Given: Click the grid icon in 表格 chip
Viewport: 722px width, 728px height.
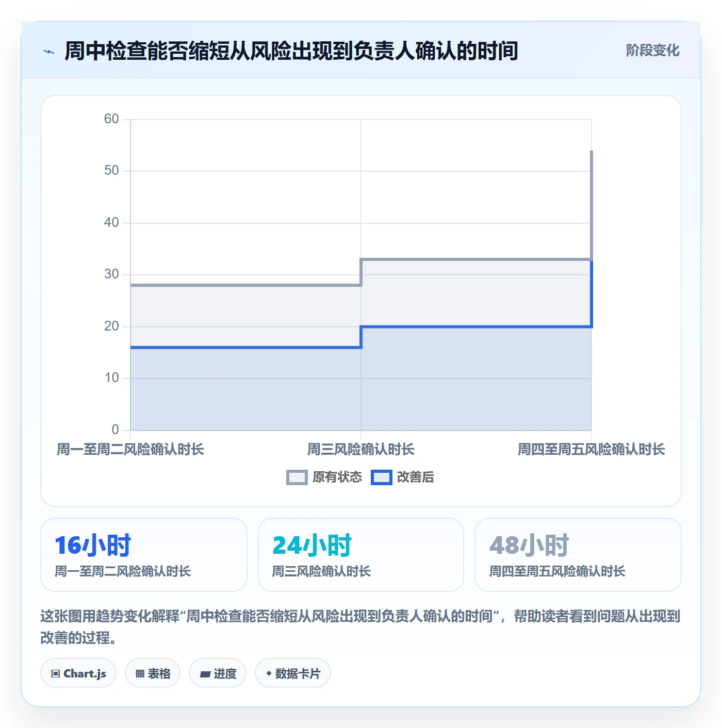Looking at the screenshot, I should pyautogui.click(x=140, y=674).
